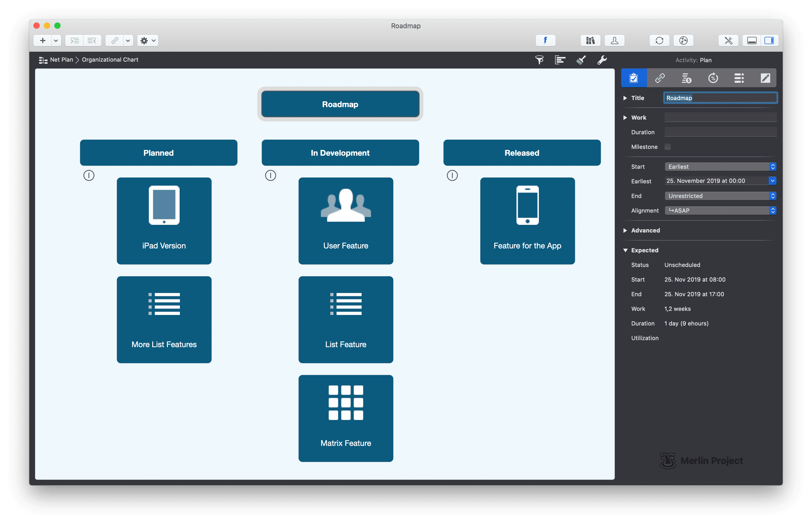812x524 pixels.
Task: Switch to the Dependencies inspector tab
Action: click(660, 78)
